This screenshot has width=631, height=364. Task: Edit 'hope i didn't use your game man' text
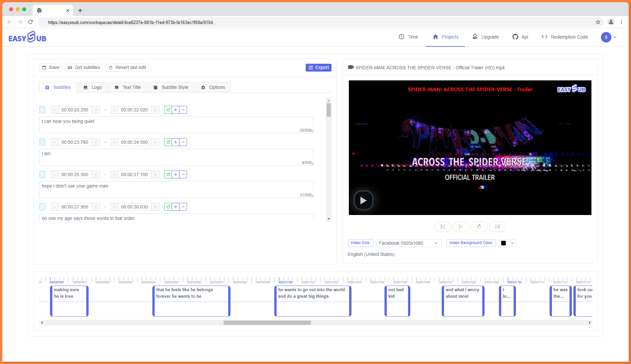(x=177, y=190)
